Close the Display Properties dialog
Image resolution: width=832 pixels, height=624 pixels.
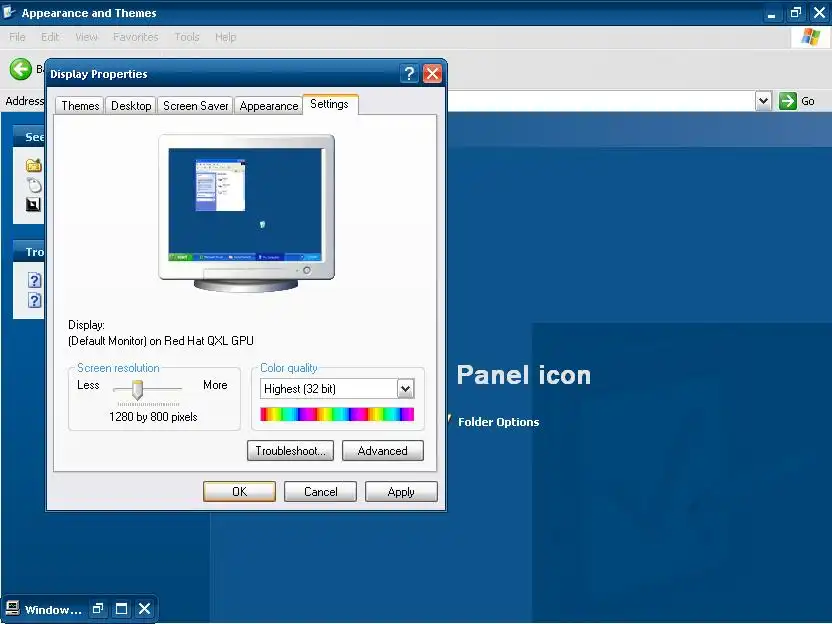click(432, 74)
